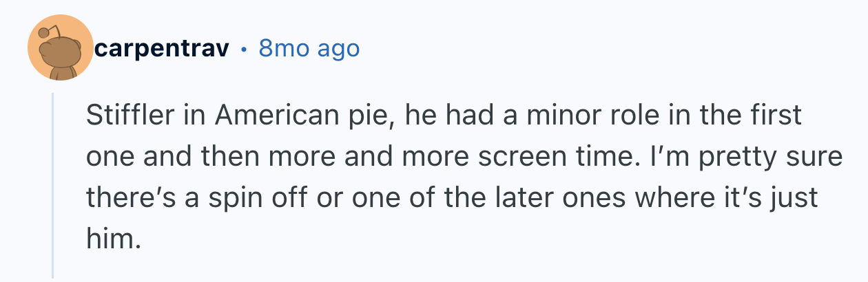Collapse the comment using the thread line
Viewport: 868px width, 282px height.
pos(53,186)
